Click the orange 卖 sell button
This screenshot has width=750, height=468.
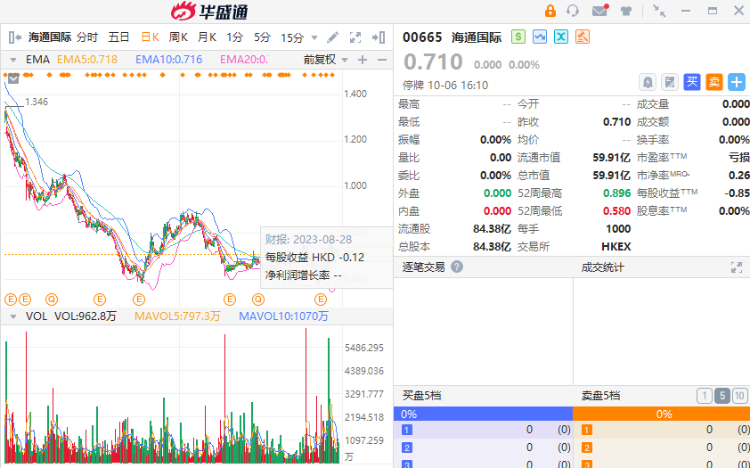pyautogui.click(x=714, y=82)
